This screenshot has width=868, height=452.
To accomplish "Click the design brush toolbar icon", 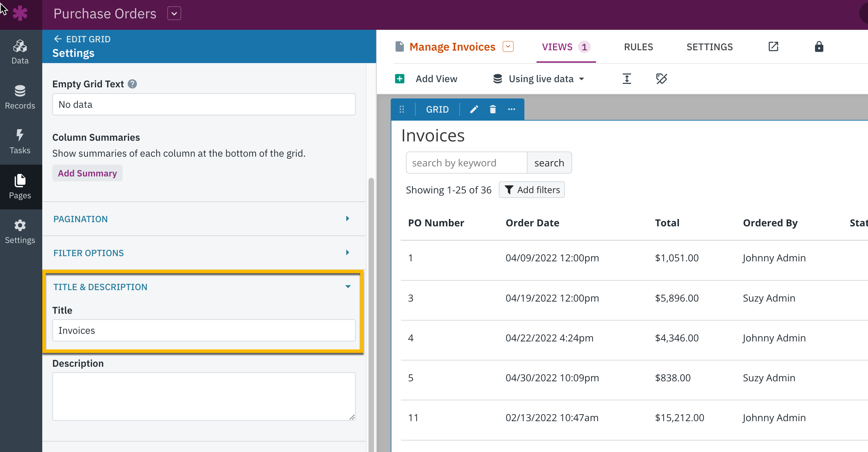I will tap(661, 79).
